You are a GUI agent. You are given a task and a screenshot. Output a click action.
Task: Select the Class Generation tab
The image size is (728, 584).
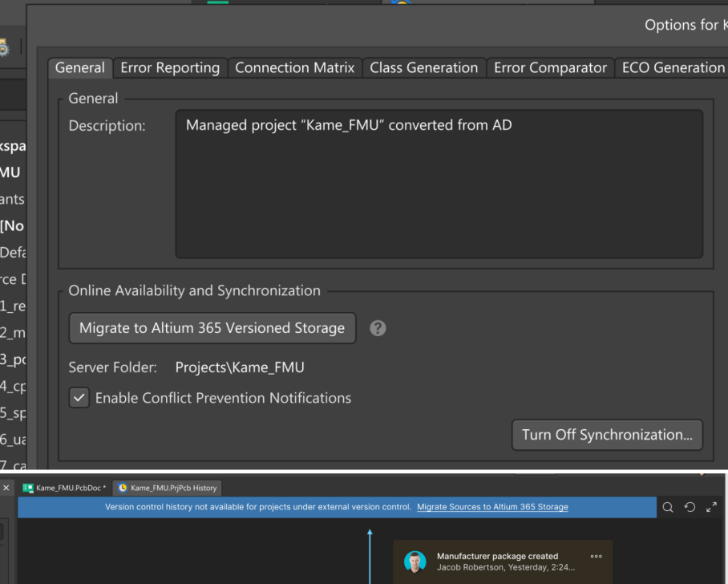(x=424, y=67)
